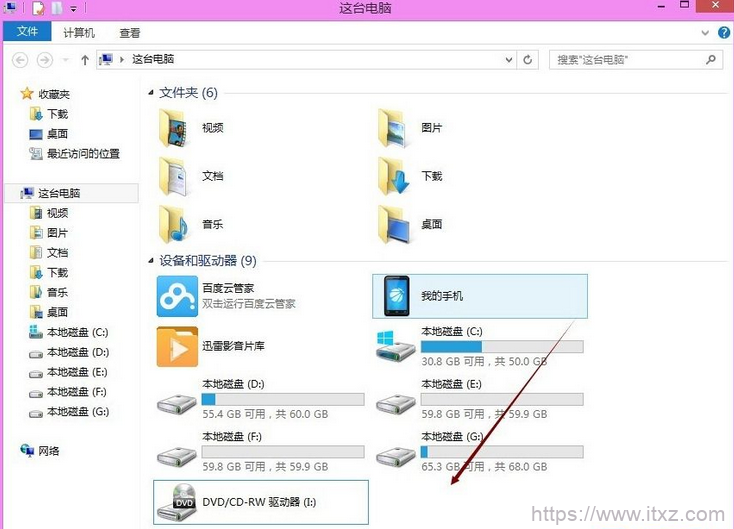The width and height of the screenshot is (734, 529).
Task: Open the 查看 ribbon tab
Action: (130, 33)
